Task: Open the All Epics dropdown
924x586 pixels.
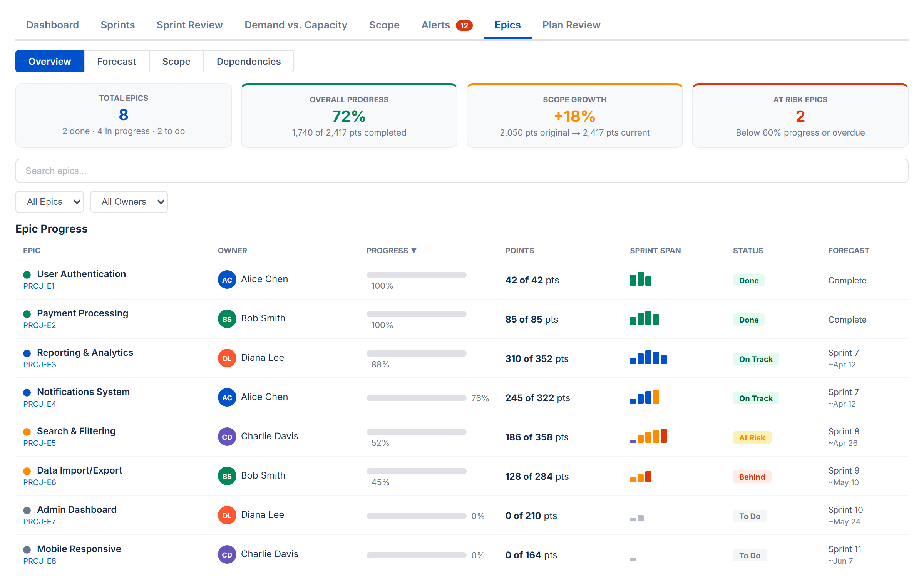Action: (x=49, y=201)
